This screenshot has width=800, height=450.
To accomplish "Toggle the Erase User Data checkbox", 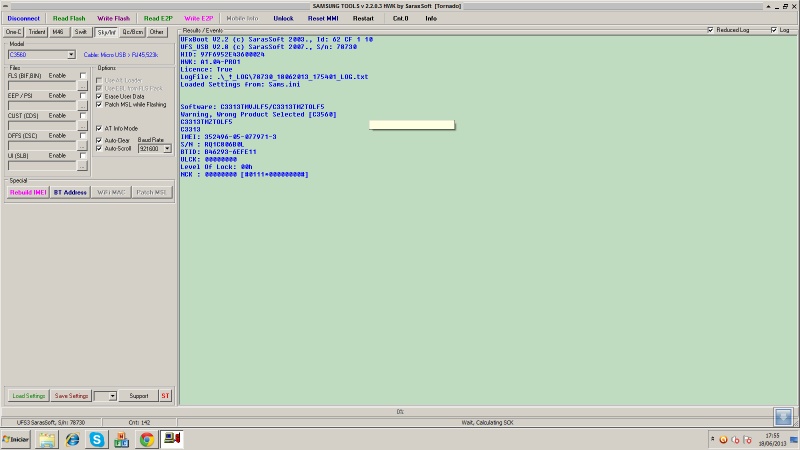I will (99, 96).
